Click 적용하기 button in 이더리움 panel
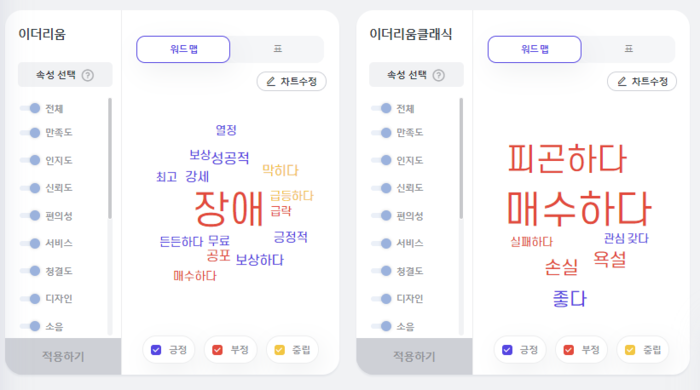Image resolution: width=700 pixels, height=390 pixels. click(63, 356)
